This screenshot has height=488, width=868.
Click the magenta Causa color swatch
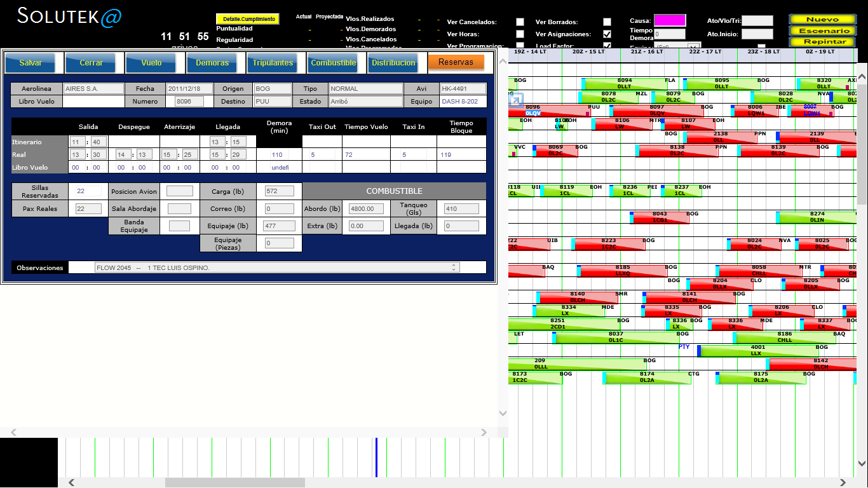[x=670, y=20]
